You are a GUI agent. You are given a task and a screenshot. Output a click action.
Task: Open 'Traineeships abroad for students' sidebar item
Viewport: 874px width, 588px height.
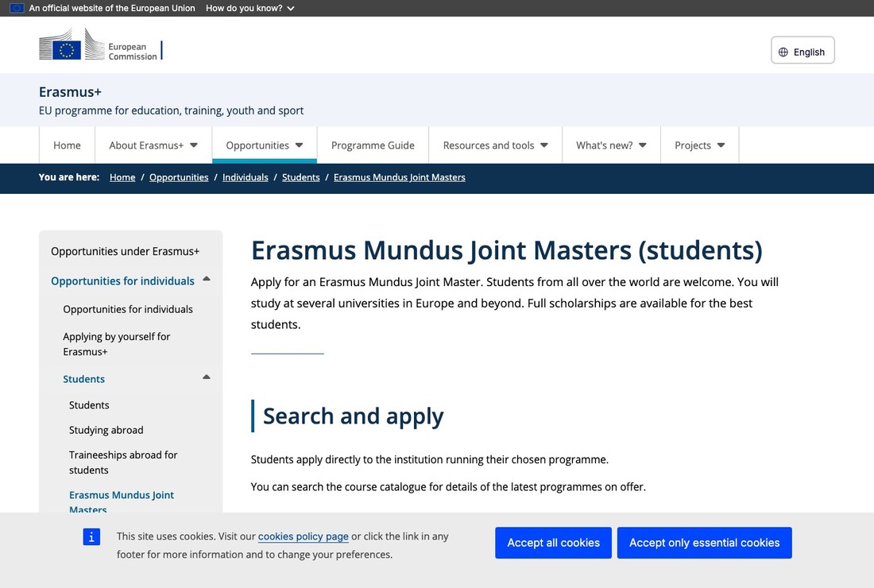point(123,462)
